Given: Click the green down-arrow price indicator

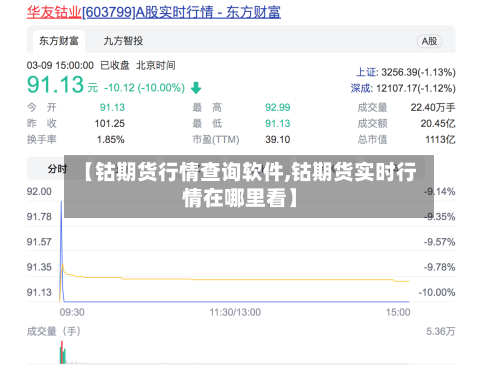Looking at the screenshot, I should point(196,88).
